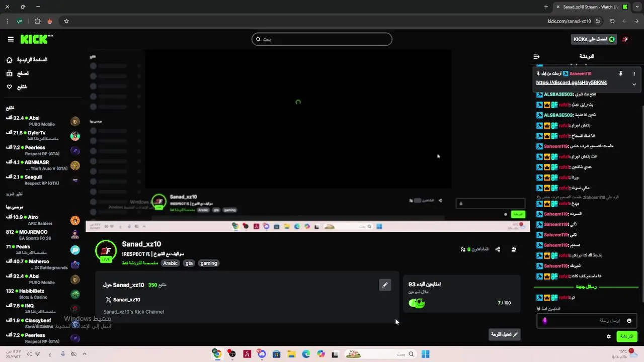The image size is (644, 362).
Task: Open File Explorer from the taskbar
Action: pyautogui.click(x=291, y=354)
